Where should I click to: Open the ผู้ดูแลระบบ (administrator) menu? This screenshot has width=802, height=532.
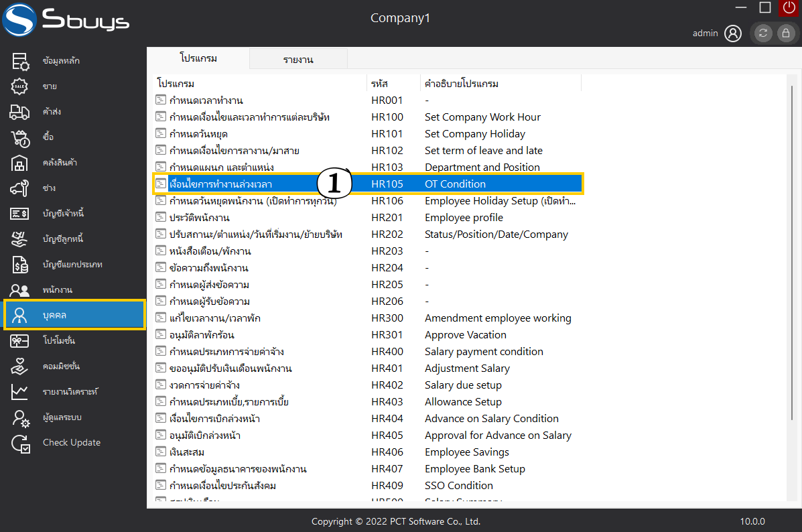62,417
